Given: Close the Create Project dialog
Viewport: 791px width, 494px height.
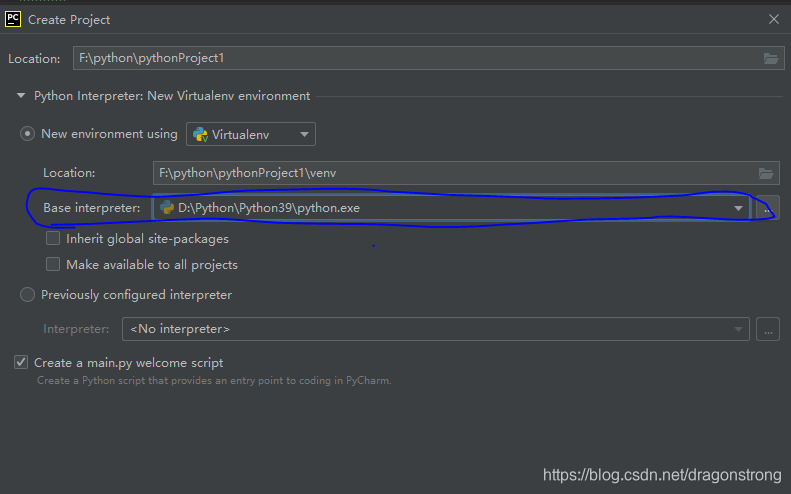Looking at the screenshot, I should click(773, 19).
